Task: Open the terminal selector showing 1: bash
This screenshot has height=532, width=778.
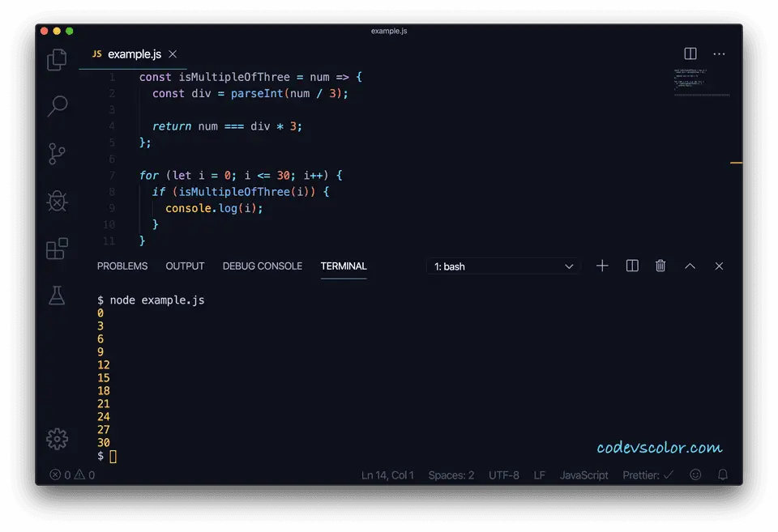Action: pyautogui.click(x=502, y=266)
